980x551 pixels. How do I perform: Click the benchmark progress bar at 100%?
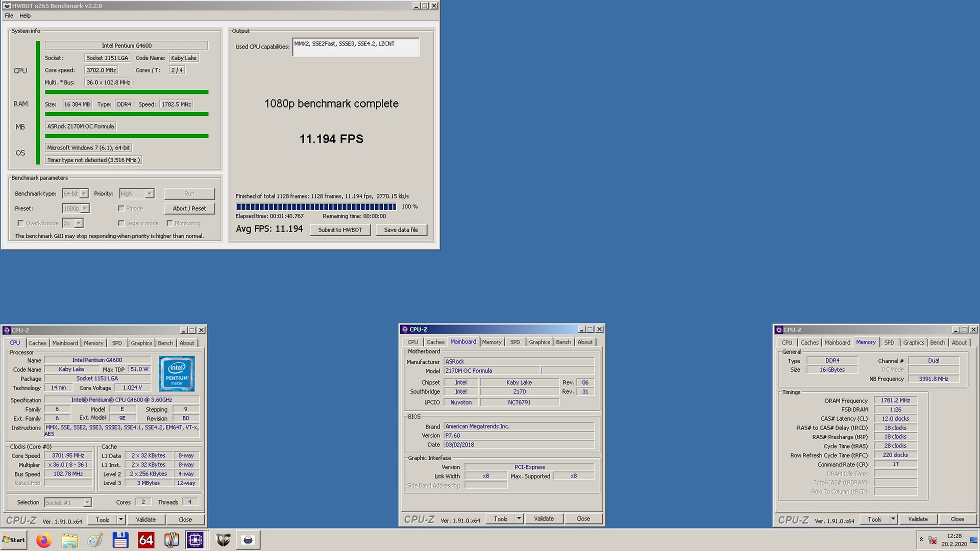pos(316,207)
